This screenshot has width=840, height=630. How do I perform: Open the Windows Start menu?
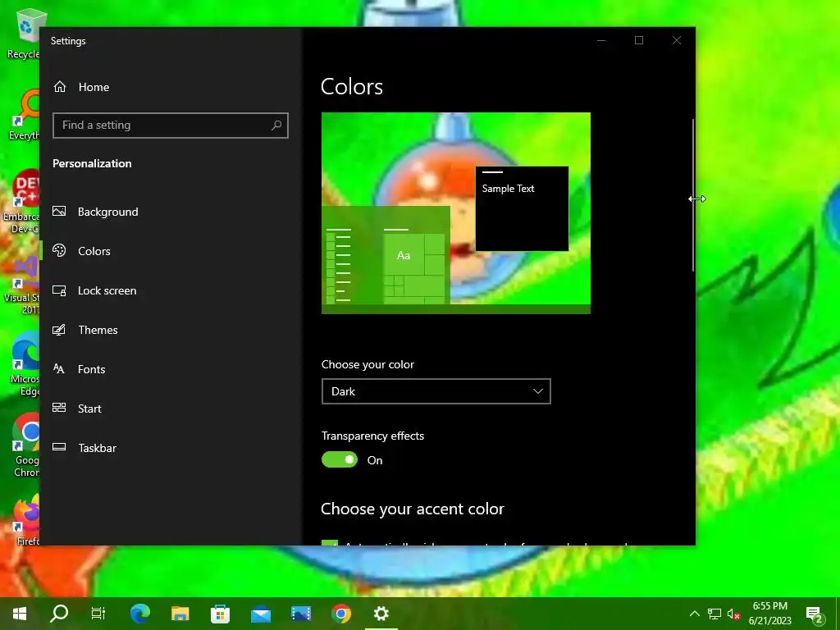[20, 614]
